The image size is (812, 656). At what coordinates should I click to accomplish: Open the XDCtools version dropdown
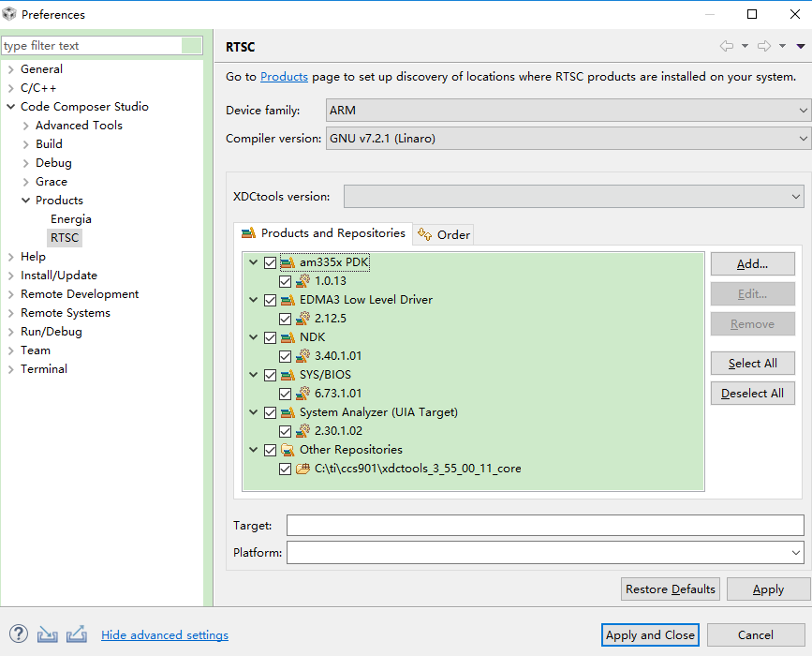tap(574, 197)
